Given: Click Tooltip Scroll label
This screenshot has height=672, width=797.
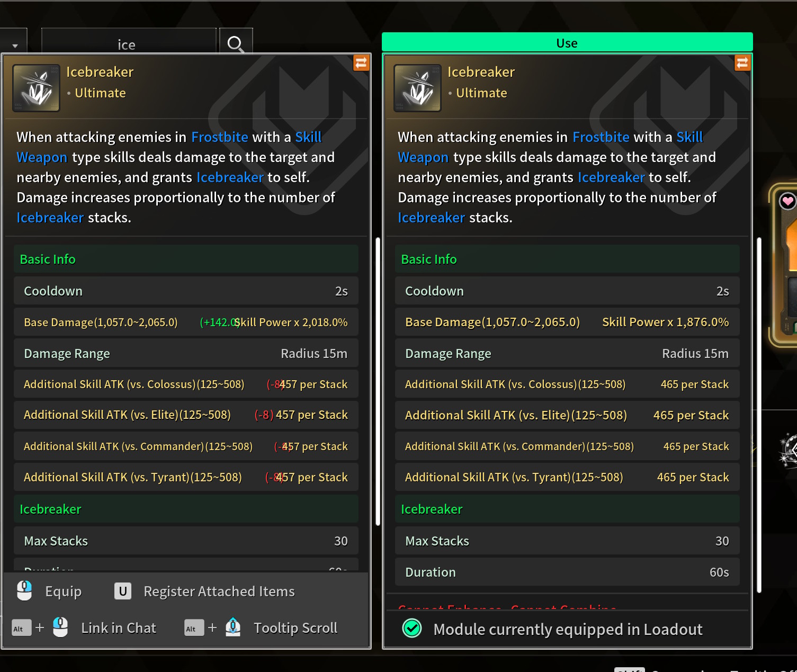Looking at the screenshot, I should [x=295, y=628].
